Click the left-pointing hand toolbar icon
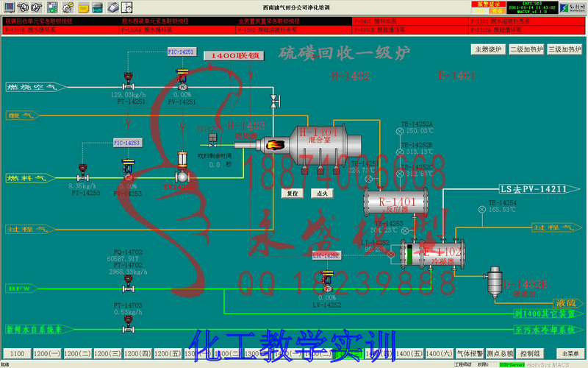The height and width of the screenshot is (368, 588). click(x=24, y=7)
